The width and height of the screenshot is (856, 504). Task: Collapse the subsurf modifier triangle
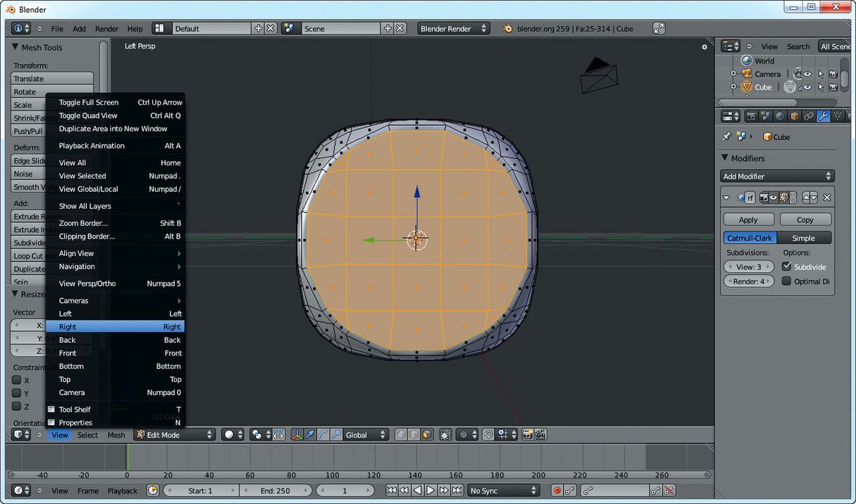point(726,198)
